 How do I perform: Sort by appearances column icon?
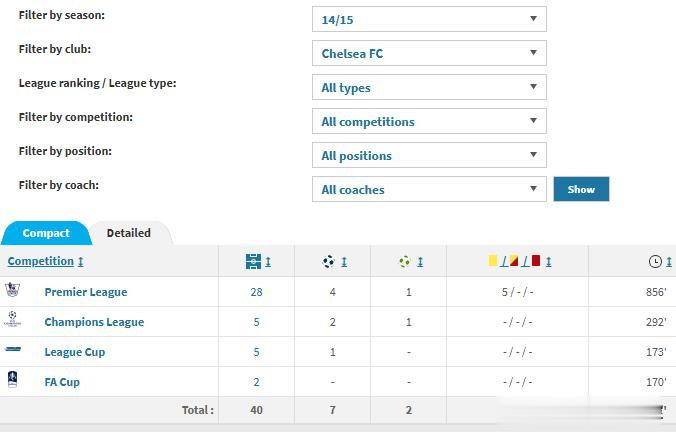pos(253,262)
